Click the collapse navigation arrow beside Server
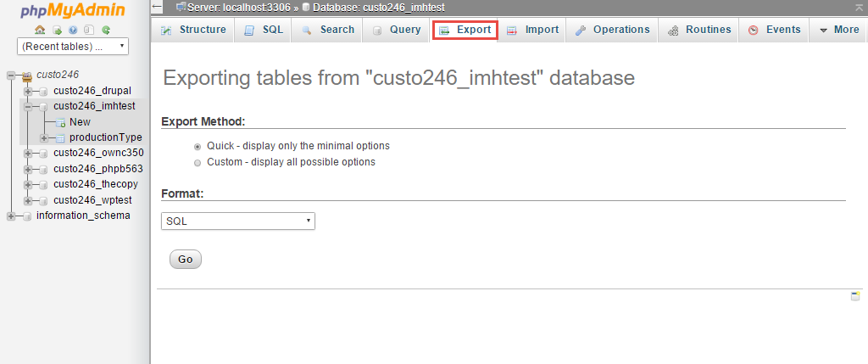 coord(157,7)
